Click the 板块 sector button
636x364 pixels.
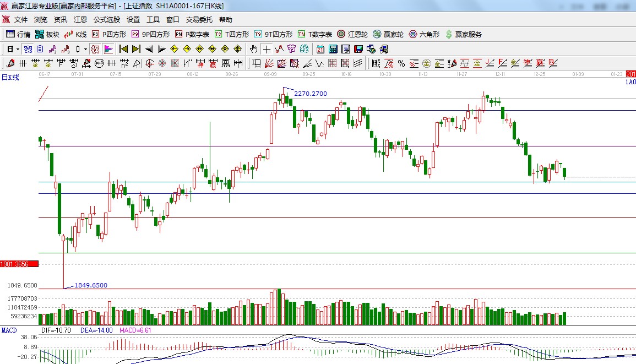[x=47, y=34]
